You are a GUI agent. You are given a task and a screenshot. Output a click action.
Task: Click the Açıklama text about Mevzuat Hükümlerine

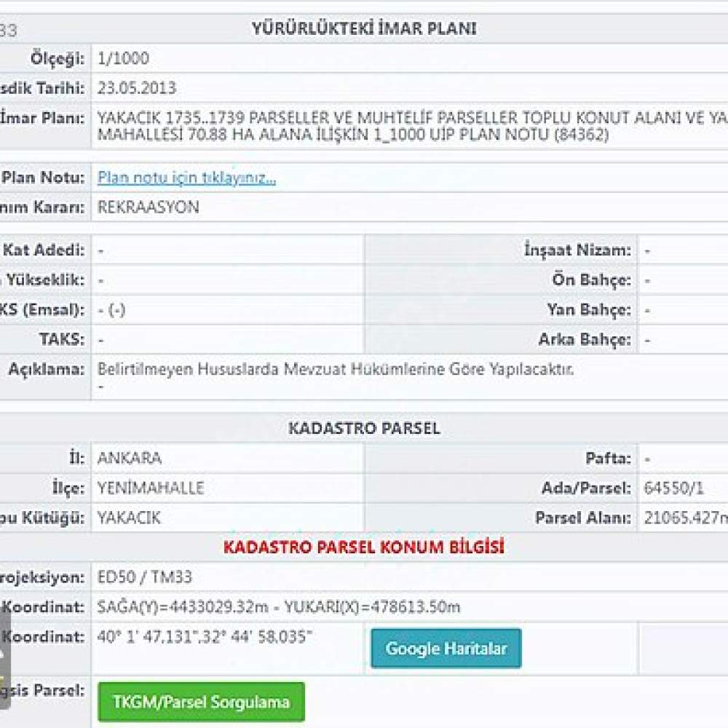[x=336, y=369]
